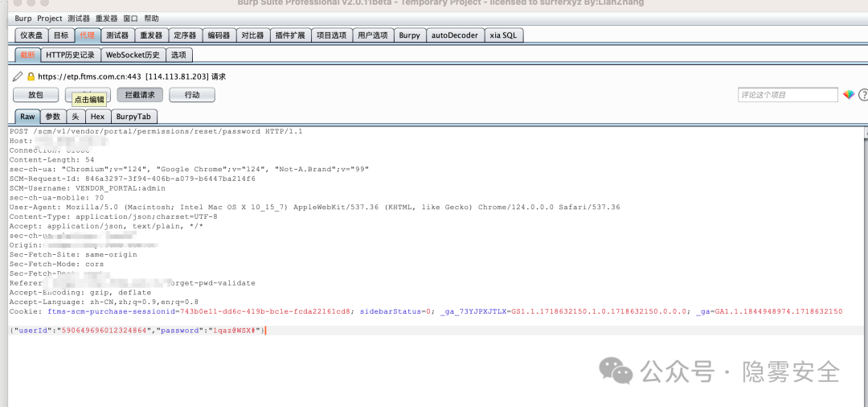Open the 选项 sub-tab
This screenshot has width=868, height=407.
click(x=178, y=55)
